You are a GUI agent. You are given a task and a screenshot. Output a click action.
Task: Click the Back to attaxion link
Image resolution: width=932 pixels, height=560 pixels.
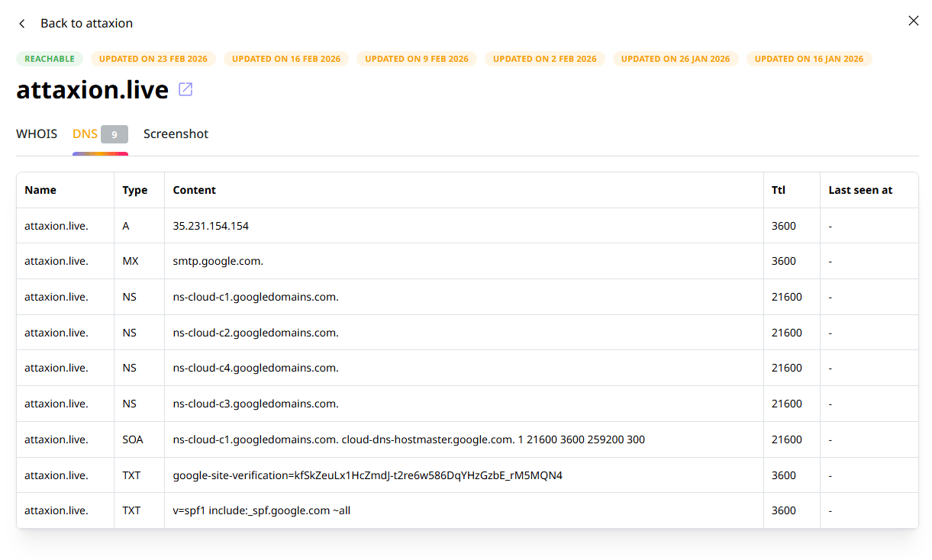point(86,23)
